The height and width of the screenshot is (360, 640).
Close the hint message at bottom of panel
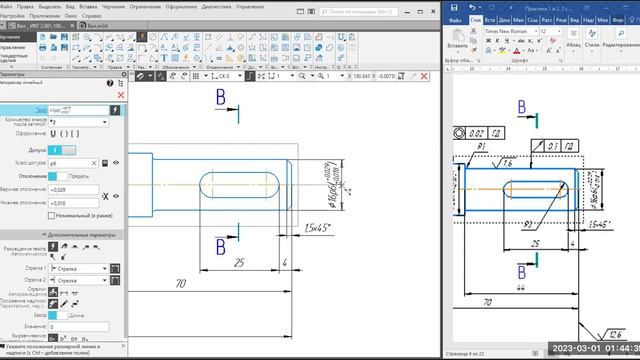(123, 346)
